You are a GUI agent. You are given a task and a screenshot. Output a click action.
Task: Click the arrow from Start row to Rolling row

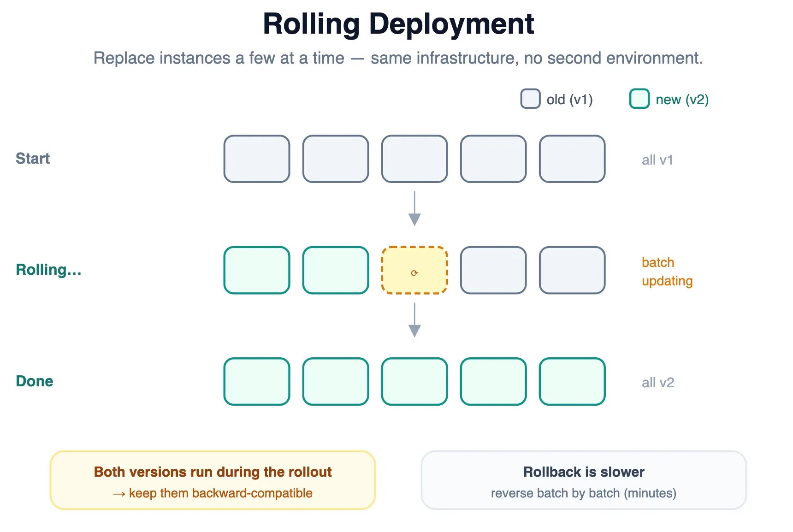click(x=414, y=208)
